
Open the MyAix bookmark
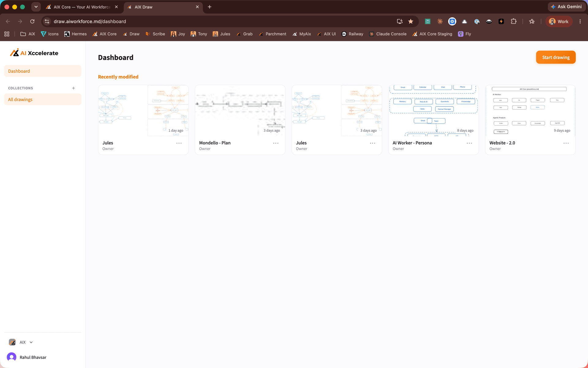(x=302, y=34)
